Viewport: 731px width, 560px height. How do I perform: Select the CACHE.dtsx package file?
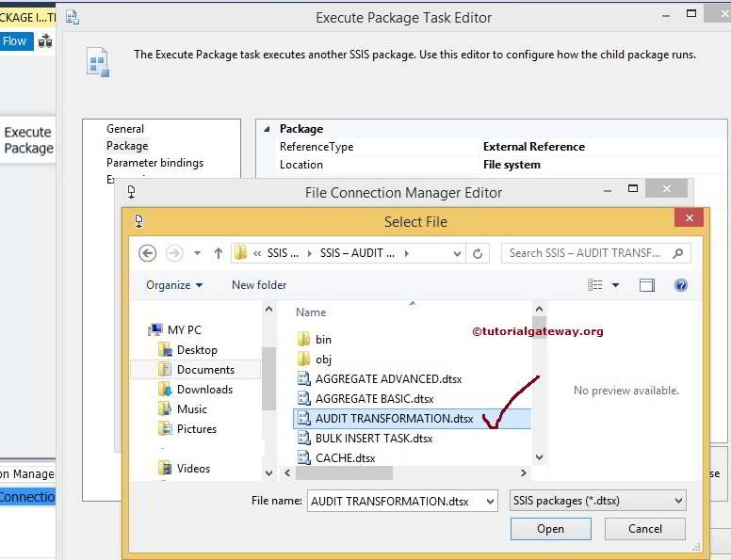click(345, 457)
